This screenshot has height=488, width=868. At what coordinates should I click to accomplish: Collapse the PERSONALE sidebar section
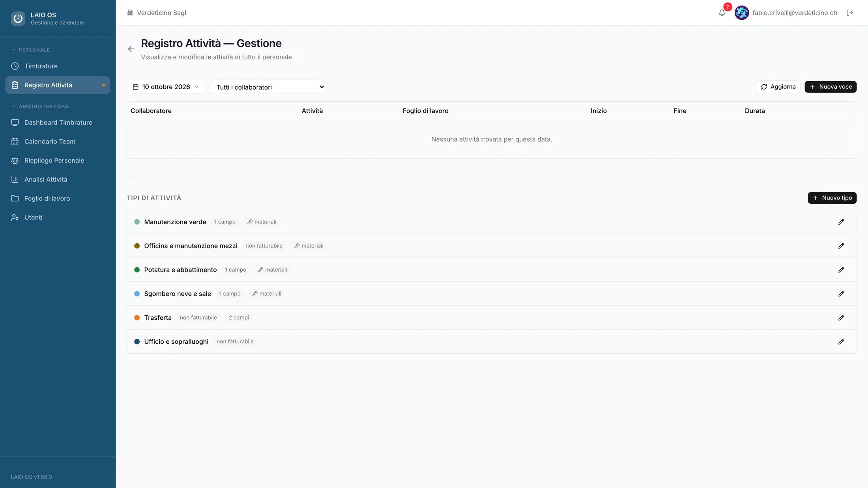31,50
